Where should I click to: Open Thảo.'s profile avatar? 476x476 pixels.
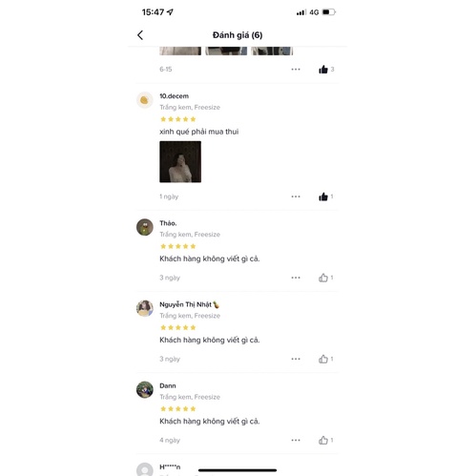145,227
